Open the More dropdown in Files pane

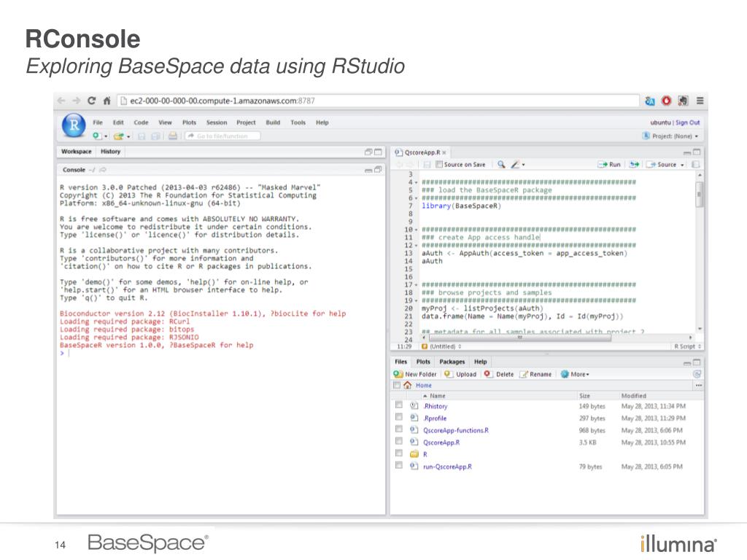click(x=575, y=374)
